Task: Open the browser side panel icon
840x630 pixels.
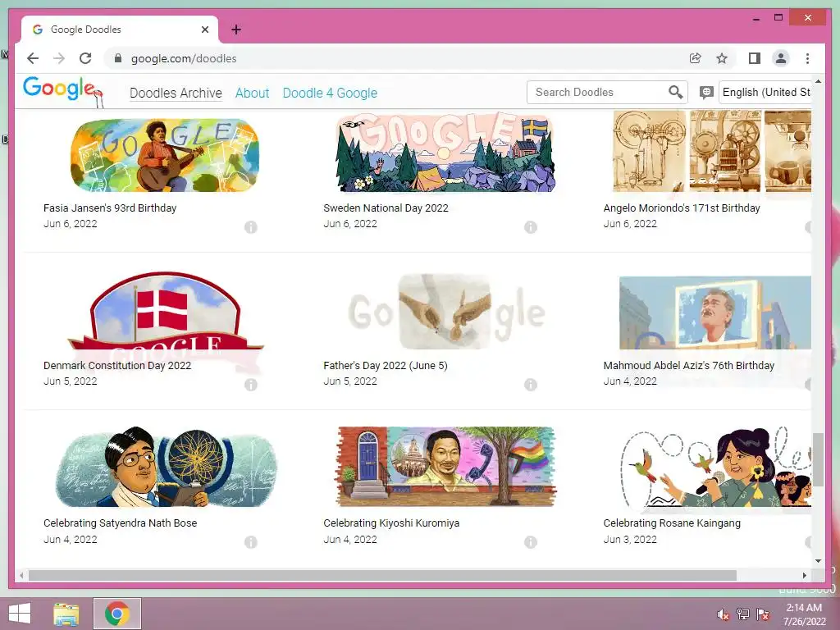Action: coord(755,58)
